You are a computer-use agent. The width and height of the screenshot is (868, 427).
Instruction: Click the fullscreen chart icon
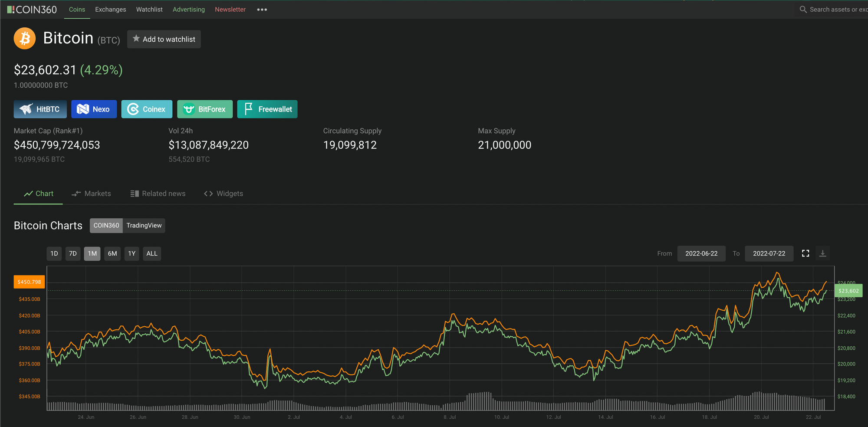coord(806,253)
